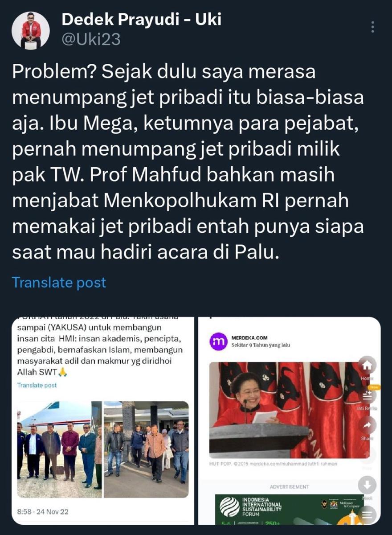Viewport: 392px width, 535px height.
Task: Click the Translate post link under the tweet
Action: [59, 282]
